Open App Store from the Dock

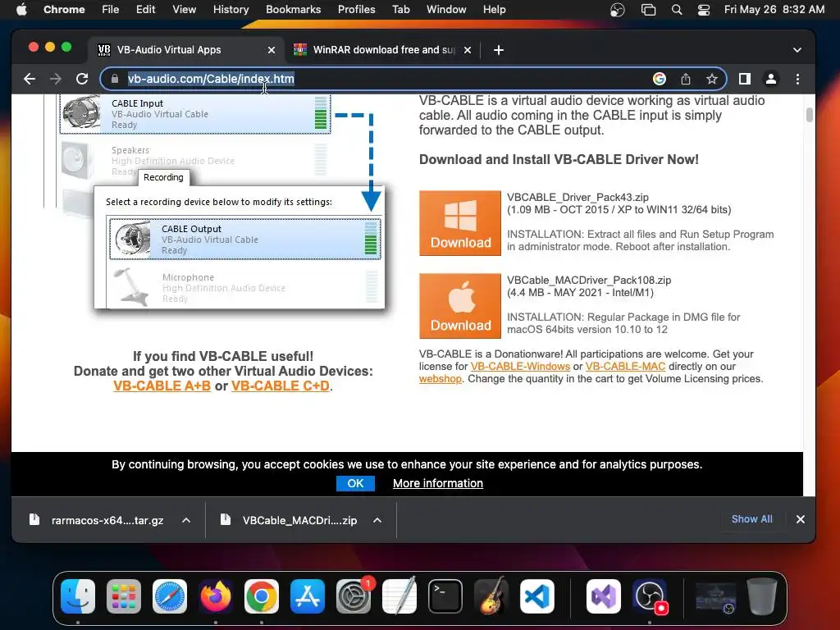tap(308, 596)
